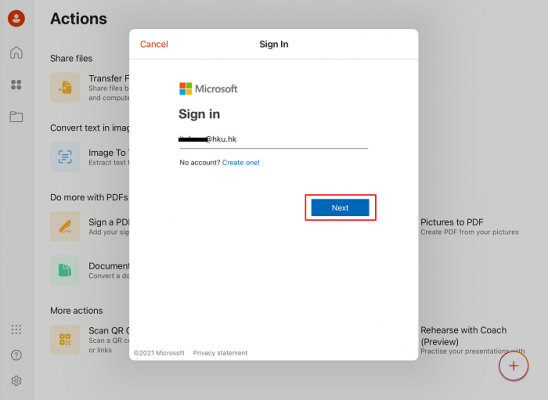Click the ©2021 Microsoft footer text
This screenshot has width=548, height=400.
pyautogui.click(x=159, y=353)
